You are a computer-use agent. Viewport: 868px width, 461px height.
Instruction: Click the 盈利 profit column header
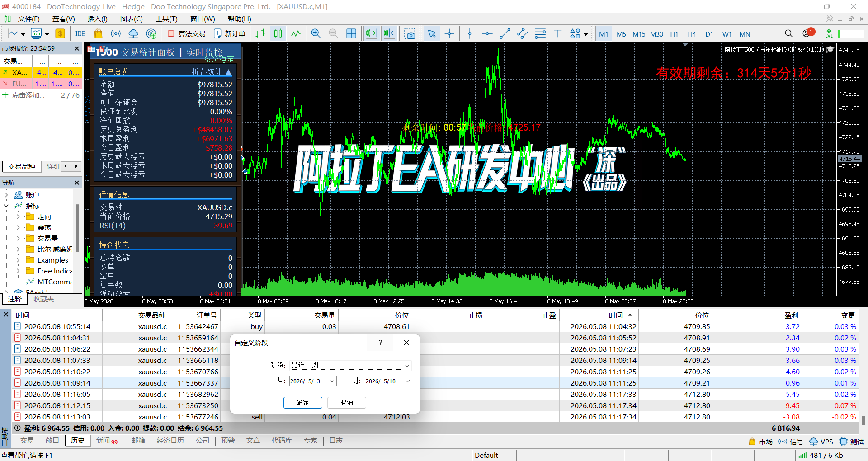[791, 315]
